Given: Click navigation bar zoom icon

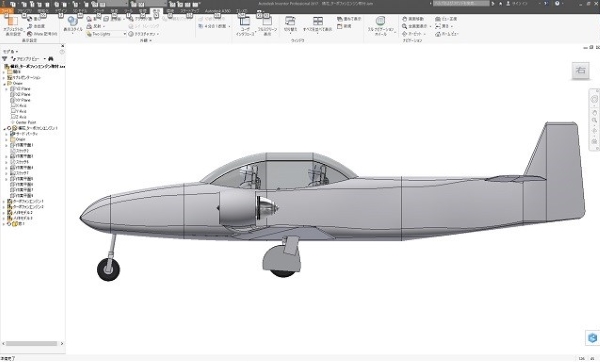Looking at the screenshot, I should tap(594, 120).
